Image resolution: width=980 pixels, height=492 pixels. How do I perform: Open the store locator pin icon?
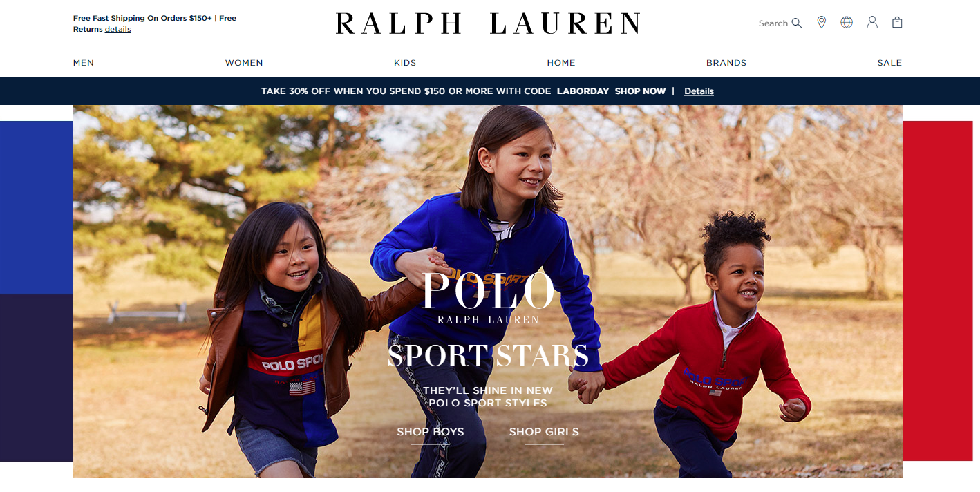(x=821, y=23)
